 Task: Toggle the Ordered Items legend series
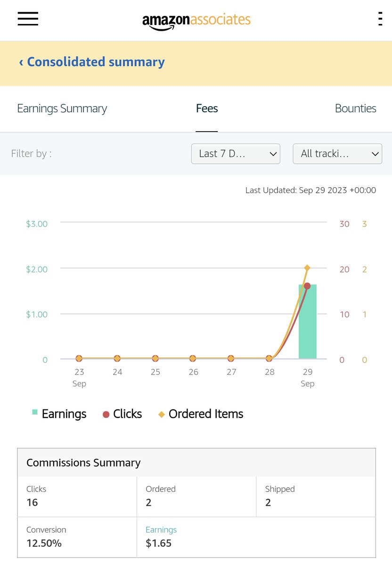[201, 414]
